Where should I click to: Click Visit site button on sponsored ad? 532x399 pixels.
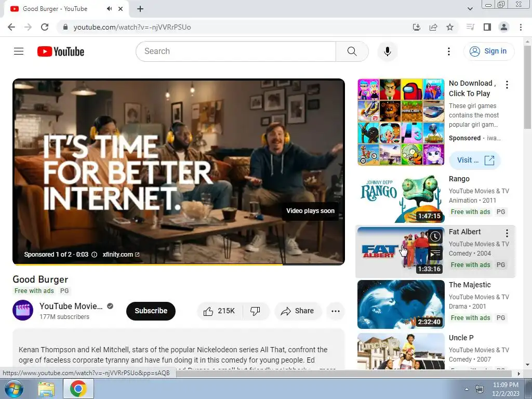tap(475, 160)
